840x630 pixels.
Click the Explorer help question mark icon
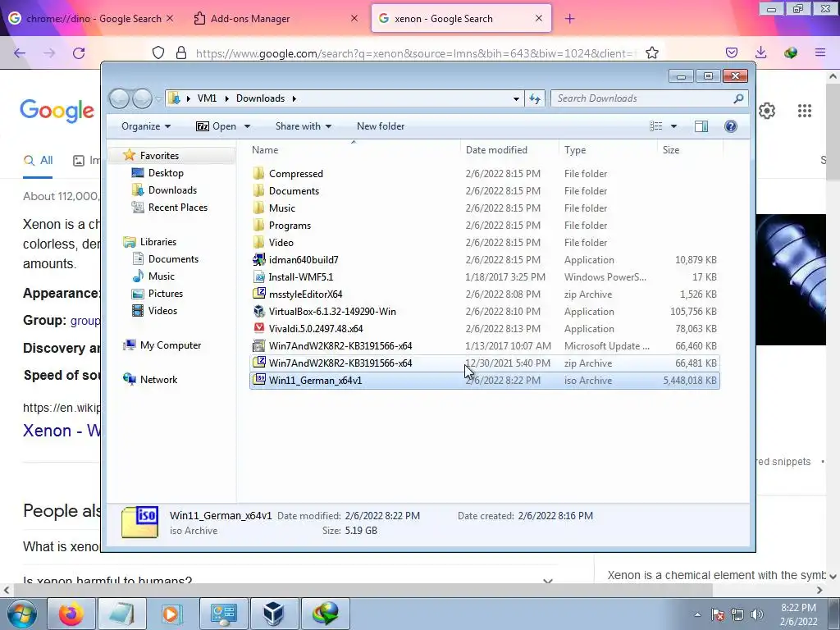731,126
